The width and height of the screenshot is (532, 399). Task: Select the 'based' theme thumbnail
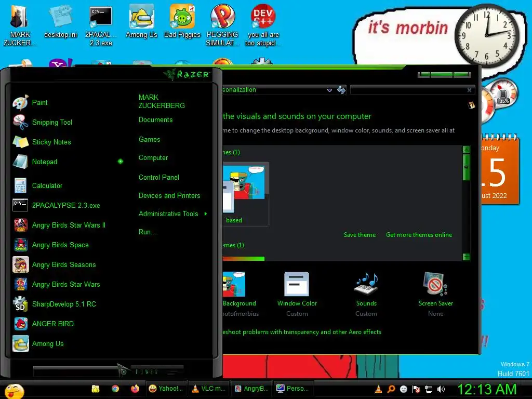coord(245,193)
